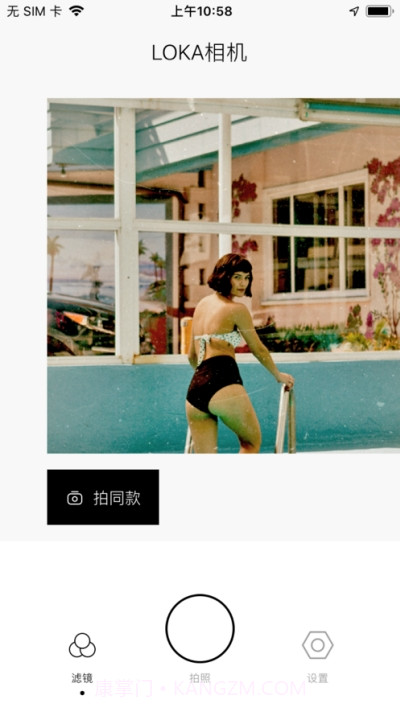The height and width of the screenshot is (710, 400).
Task: Tap the battery indicator icon
Action: pyautogui.click(x=380, y=11)
